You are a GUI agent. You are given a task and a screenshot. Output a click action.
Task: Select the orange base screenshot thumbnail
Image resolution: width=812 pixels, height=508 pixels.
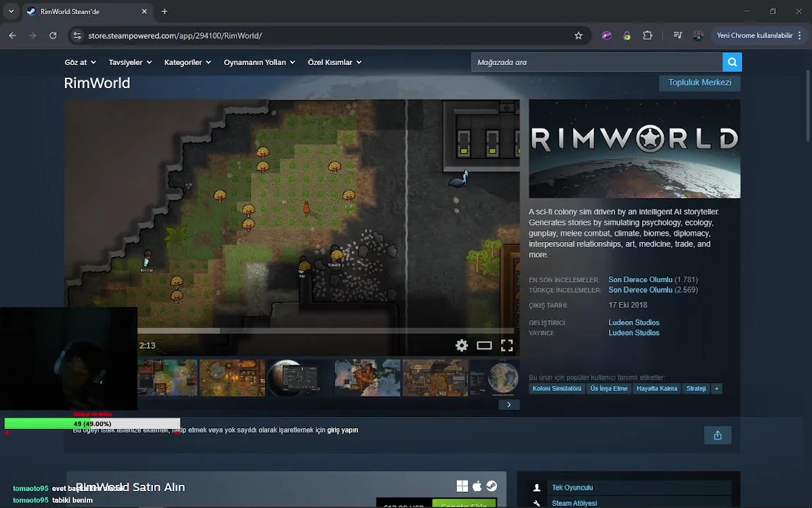click(x=233, y=378)
